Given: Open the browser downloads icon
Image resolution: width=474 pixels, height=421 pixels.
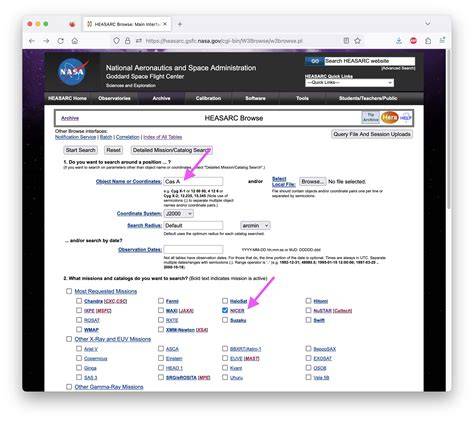Looking at the screenshot, I should coord(399,41).
